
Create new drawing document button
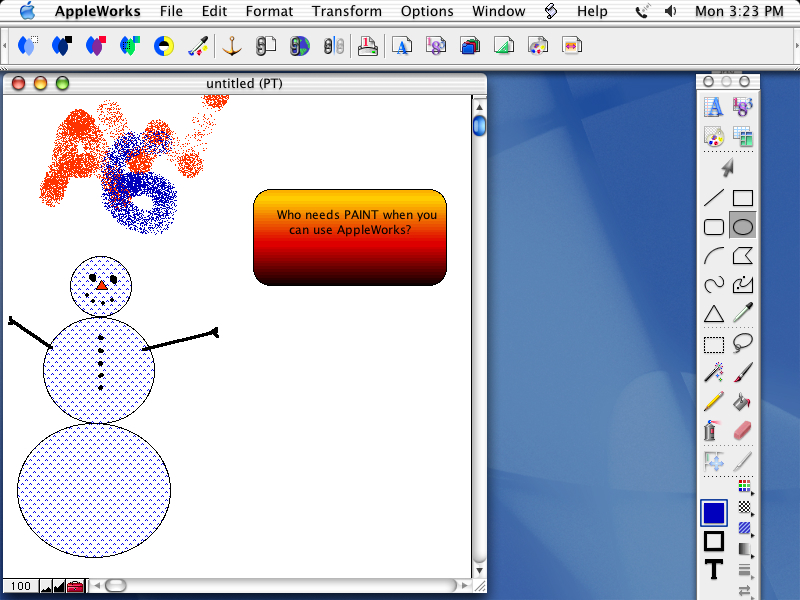coord(504,46)
